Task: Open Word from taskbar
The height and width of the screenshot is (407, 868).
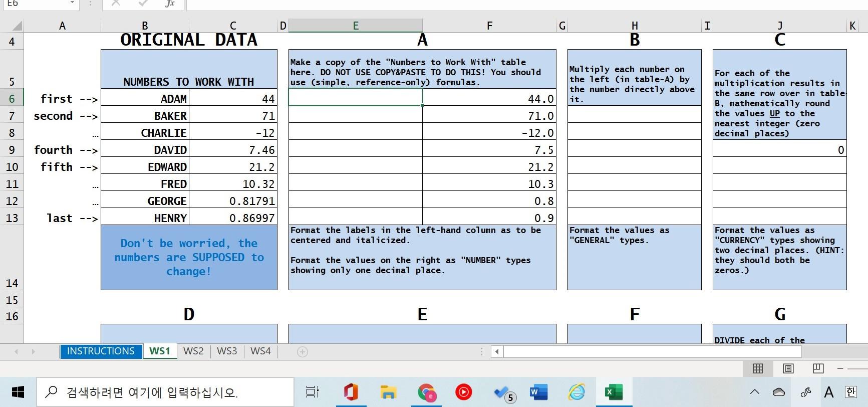Action: click(x=539, y=392)
